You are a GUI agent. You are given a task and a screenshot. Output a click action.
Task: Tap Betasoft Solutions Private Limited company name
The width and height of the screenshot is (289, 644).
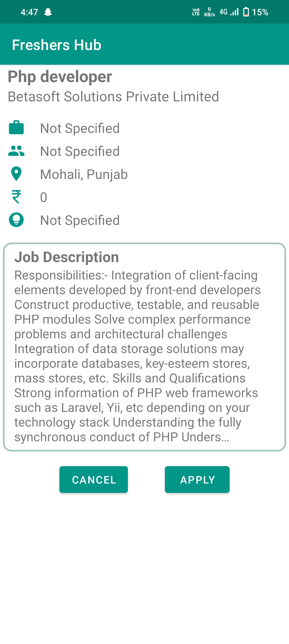point(113,97)
